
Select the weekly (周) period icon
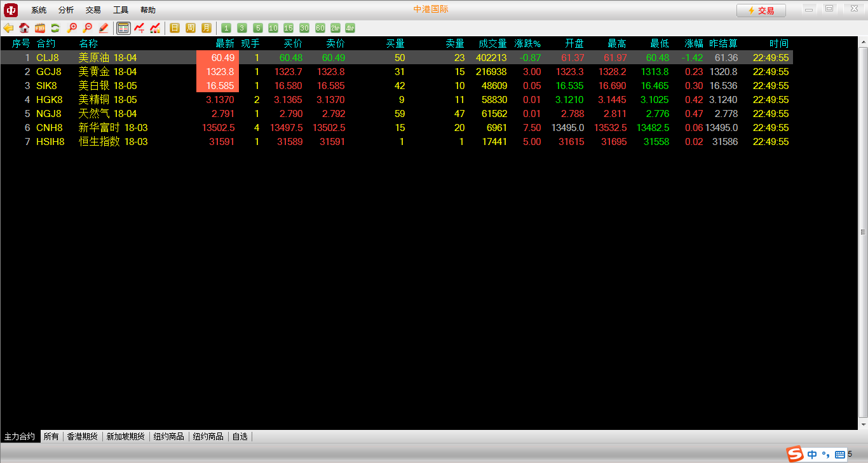click(191, 28)
